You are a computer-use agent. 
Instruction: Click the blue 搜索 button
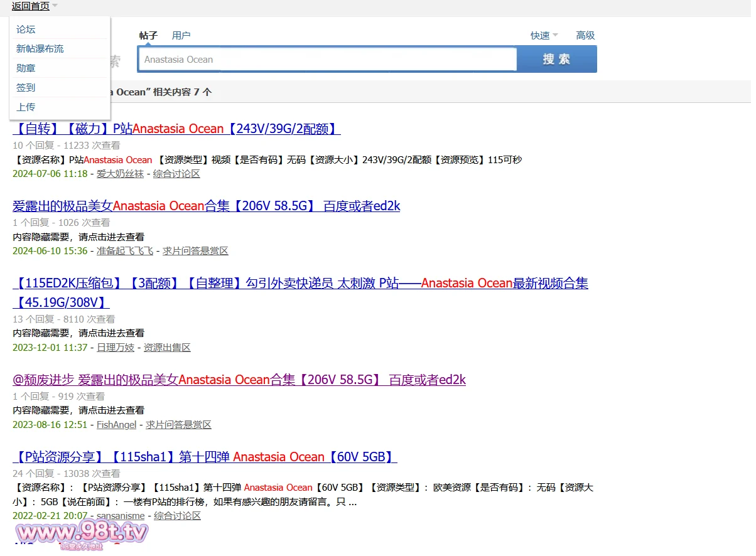(556, 60)
